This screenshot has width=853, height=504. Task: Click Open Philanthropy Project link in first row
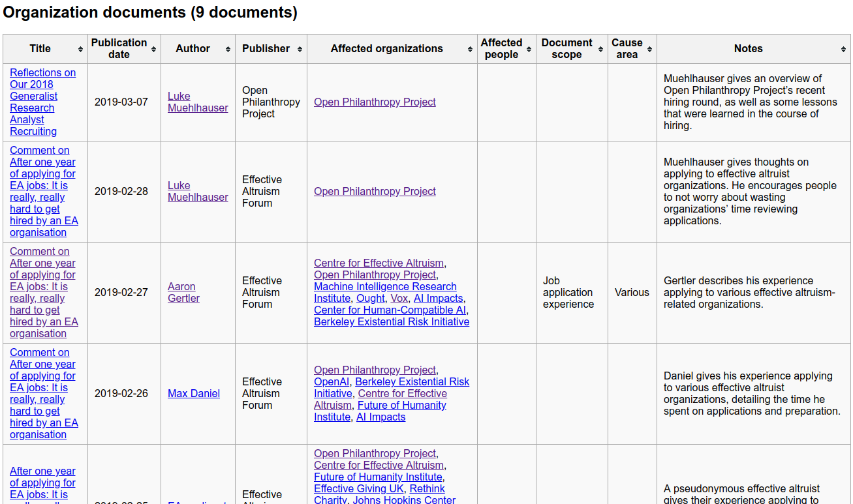click(x=375, y=102)
